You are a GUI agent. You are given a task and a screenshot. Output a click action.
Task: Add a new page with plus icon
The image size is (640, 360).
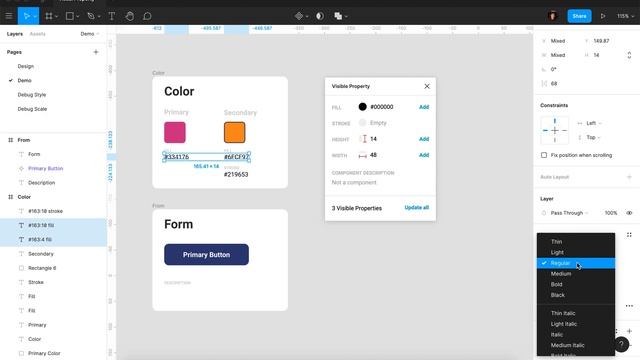(x=96, y=52)
